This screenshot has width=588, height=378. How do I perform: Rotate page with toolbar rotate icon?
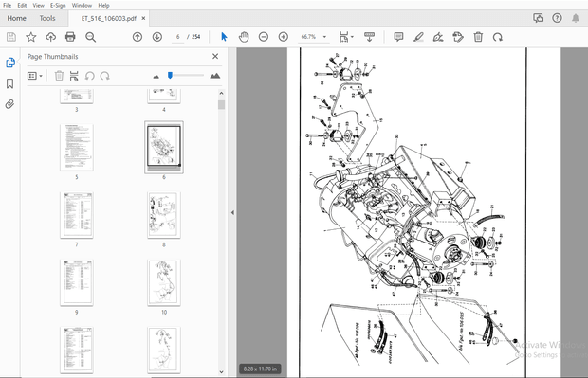pyautogui.click(x=498, y=37)
